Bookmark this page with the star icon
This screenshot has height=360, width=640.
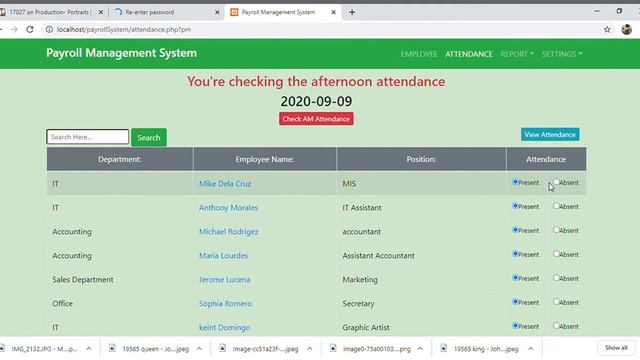[x=607, y=29]
